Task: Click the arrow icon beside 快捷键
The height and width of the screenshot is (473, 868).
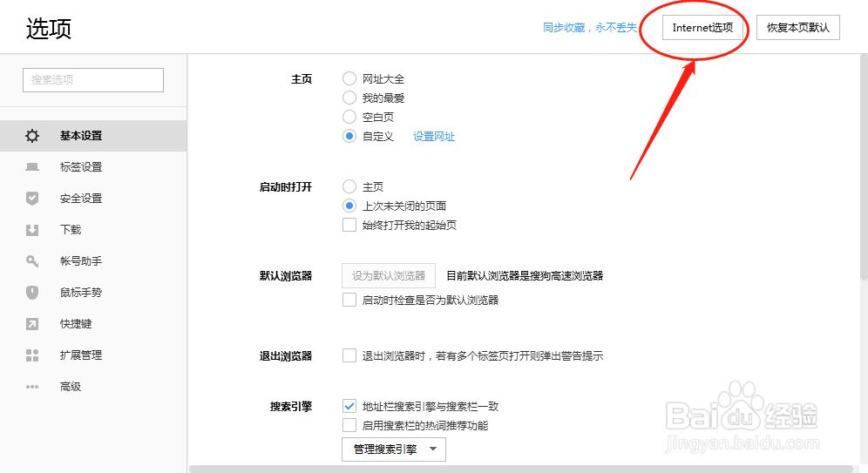Action: pyautogui.click(x=32, y=324)
